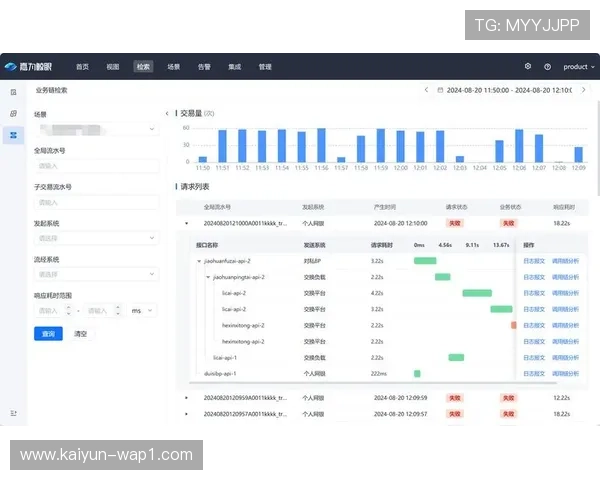
Task: Collapse the jiaohuanpingtai-api-2 tree node
Action: coord(208,277)
